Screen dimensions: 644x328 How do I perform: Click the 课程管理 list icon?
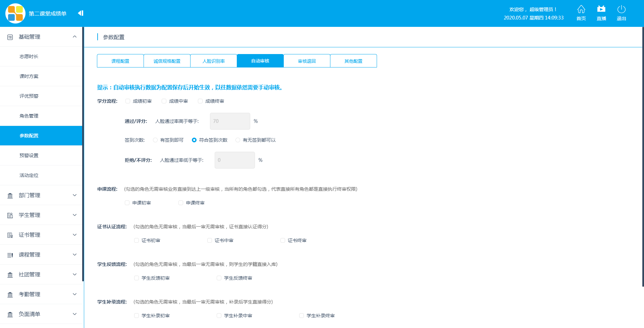point(10,255)
